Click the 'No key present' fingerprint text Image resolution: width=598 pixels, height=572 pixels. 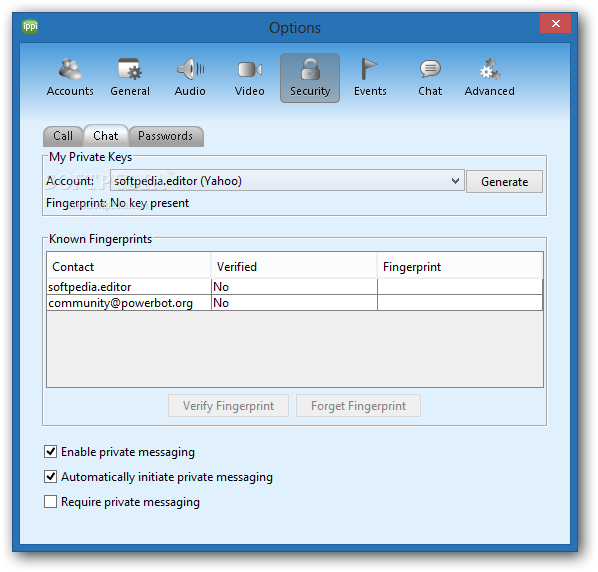coord(150,203)
